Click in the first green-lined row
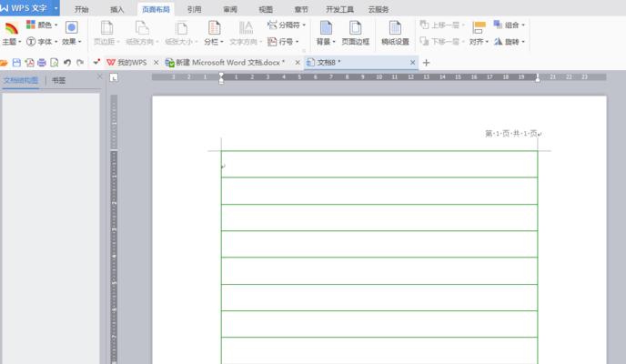Viewport: 626px width, 364px height. 379,164
